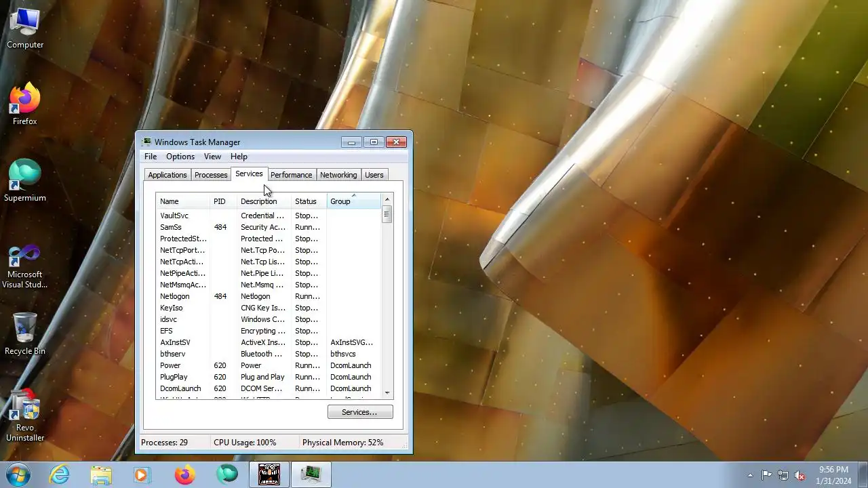Select the SamSs service row
The image size is (868, 488).
269,227
